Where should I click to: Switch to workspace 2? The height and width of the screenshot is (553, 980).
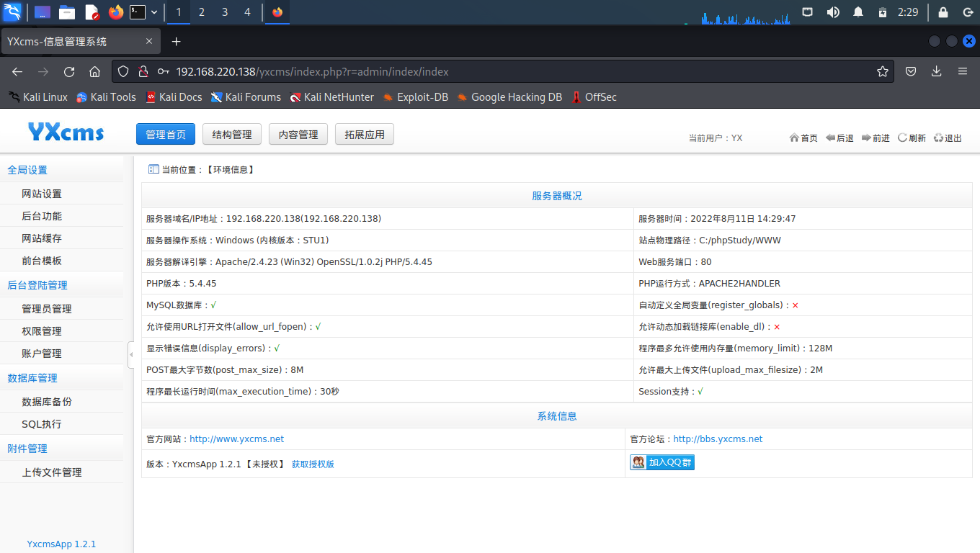[202, 12]
